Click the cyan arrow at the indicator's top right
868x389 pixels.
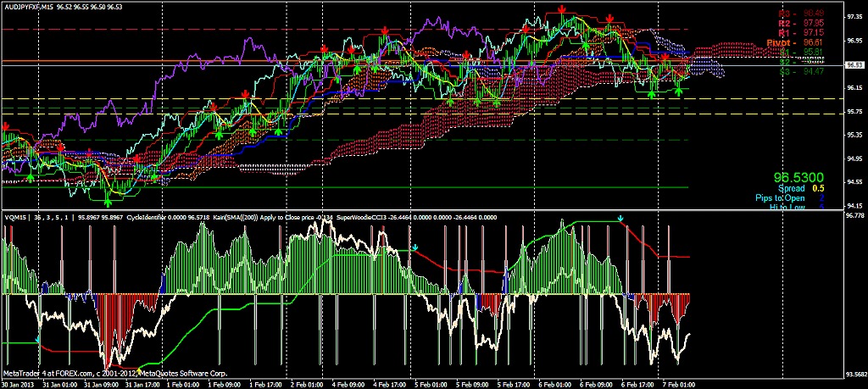(x=620, y=220)
